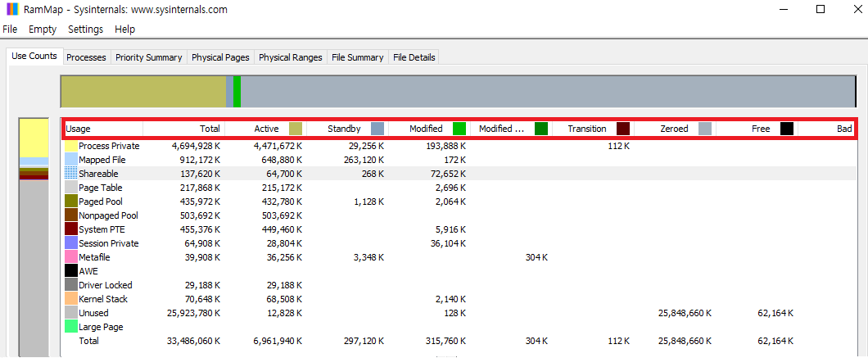Click the AWE black swatch
Image resolution: width=868 pixels, height=358 pixels.
click(71, 271)
